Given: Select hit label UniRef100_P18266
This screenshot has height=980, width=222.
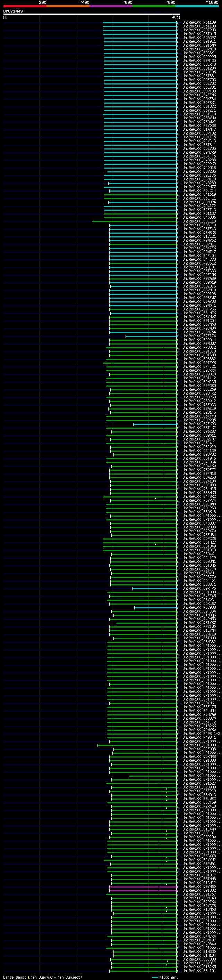Looking at the screenshot, I should (x=199, y=726).
